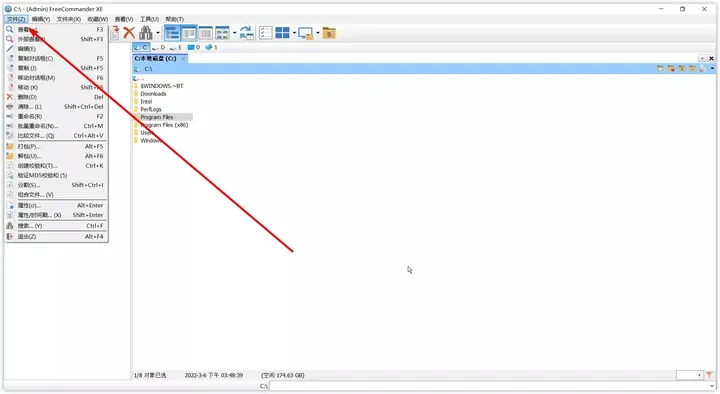Switch to the thumbnails view toolbar icon
This screenshot has height=394, width=720.
(222, 33)
